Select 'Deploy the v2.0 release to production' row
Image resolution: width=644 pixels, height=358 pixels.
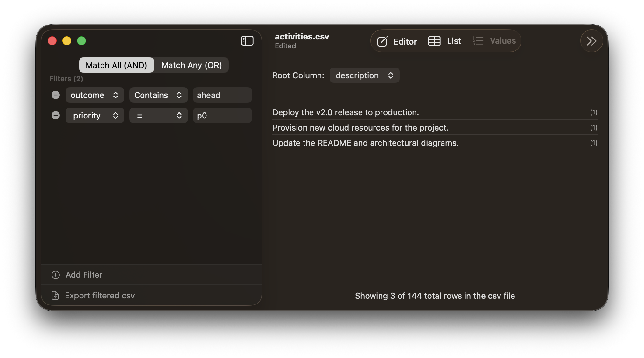tap(346, 112)
